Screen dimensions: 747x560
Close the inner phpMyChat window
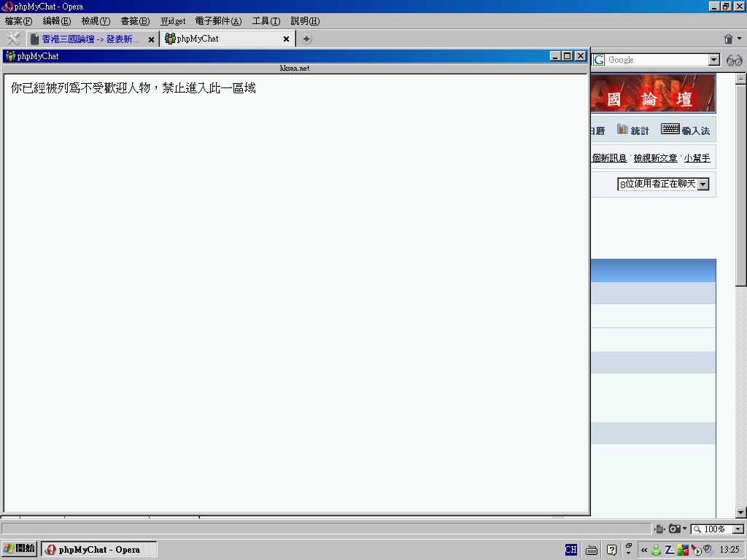coord(580,56)
